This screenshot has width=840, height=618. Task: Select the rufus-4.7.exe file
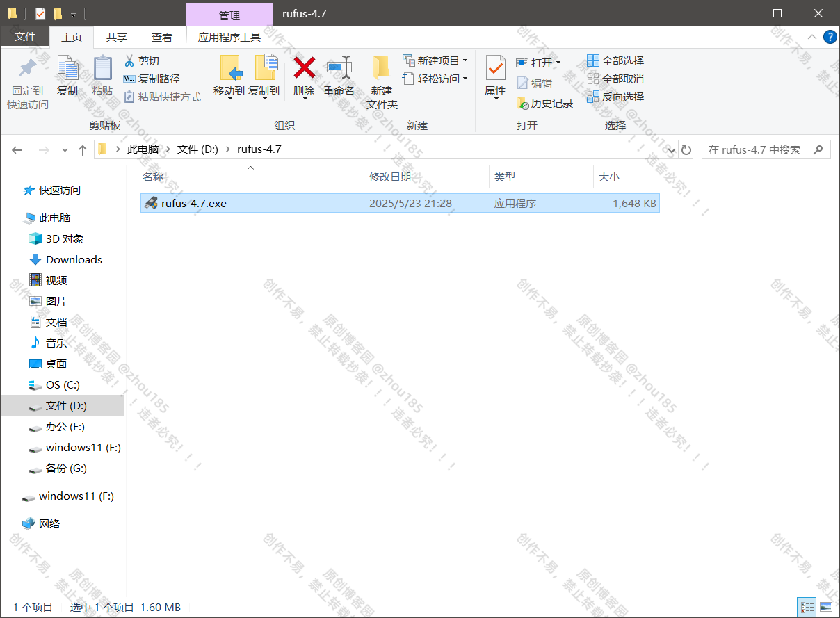[193, 204]
